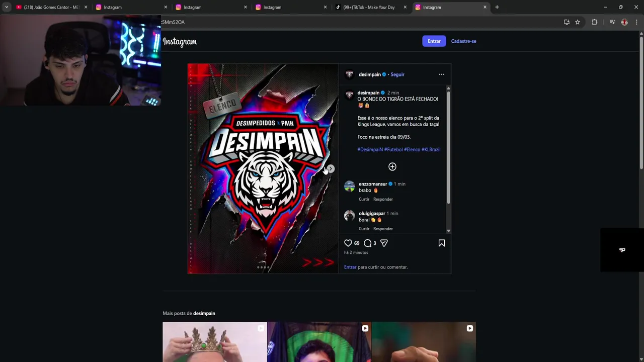Go to next carousel image arrow
Screen dimensions: 644x362
coord(331,169)
